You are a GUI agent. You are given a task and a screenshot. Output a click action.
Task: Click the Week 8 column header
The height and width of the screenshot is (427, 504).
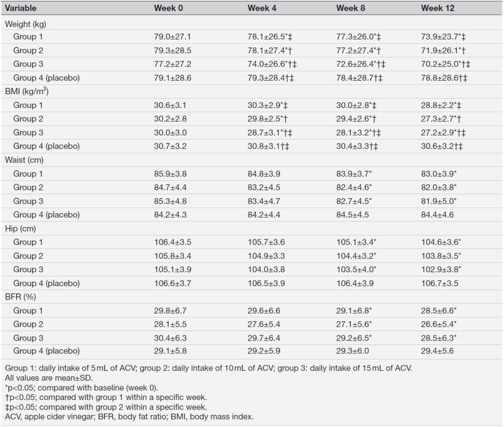point(350,8)
